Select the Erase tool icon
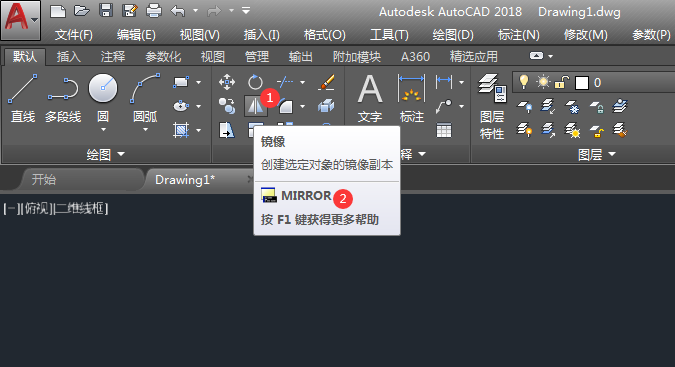 click(x=326, y=82)
